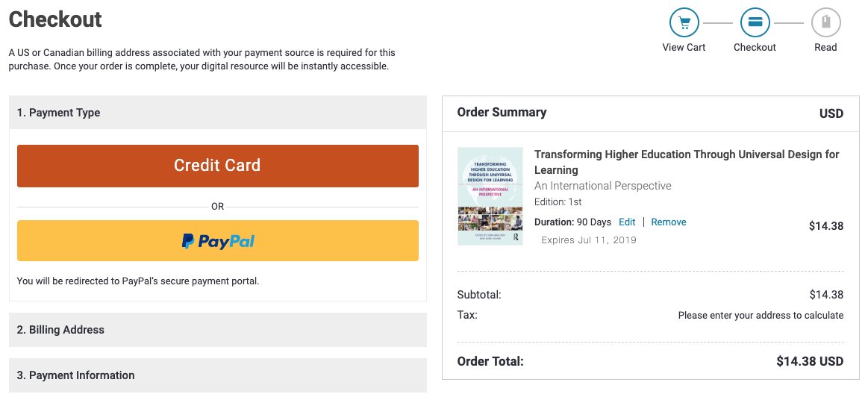The image size is (868, 400).
Task: Remove the book from the order
Action: tap(668, 222)
